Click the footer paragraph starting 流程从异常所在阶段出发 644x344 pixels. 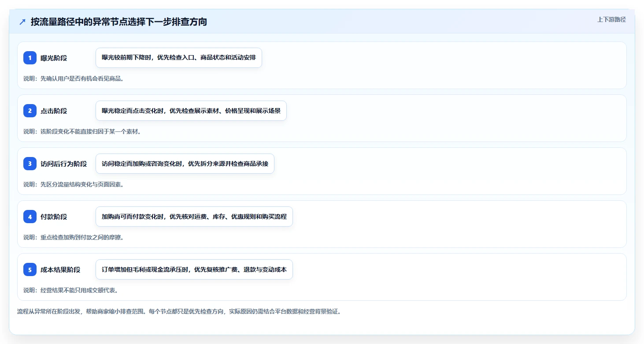point(179,311)
